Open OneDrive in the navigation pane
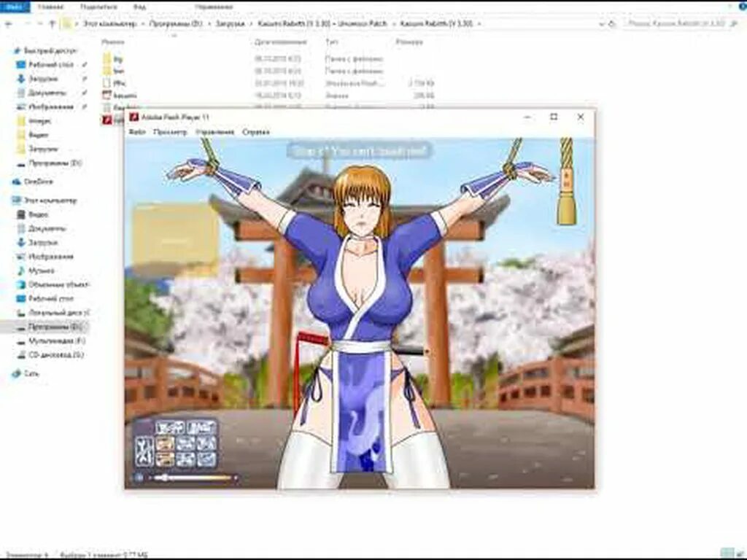This screenshot has height=560, width=747. pos(38,182)
